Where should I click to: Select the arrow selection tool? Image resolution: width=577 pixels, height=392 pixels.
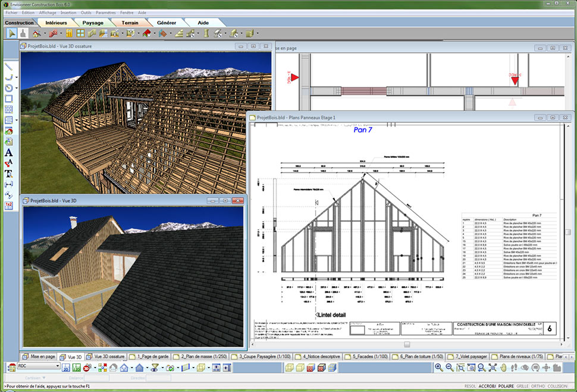click(x=12, y=34)
